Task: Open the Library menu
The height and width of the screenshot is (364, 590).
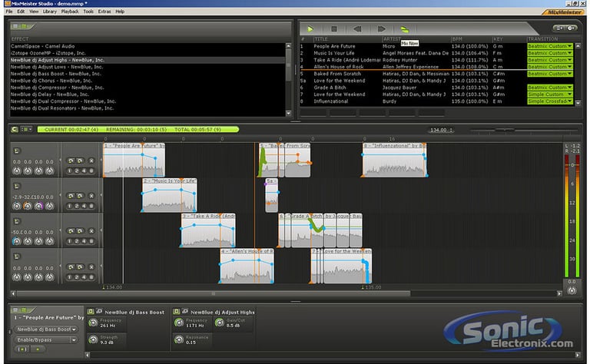Action: pos(49,12)
